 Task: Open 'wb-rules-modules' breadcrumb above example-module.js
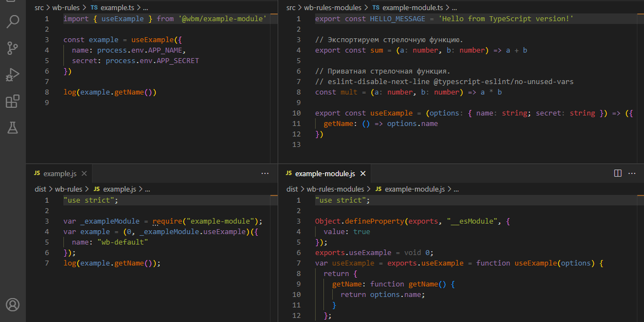336,189
